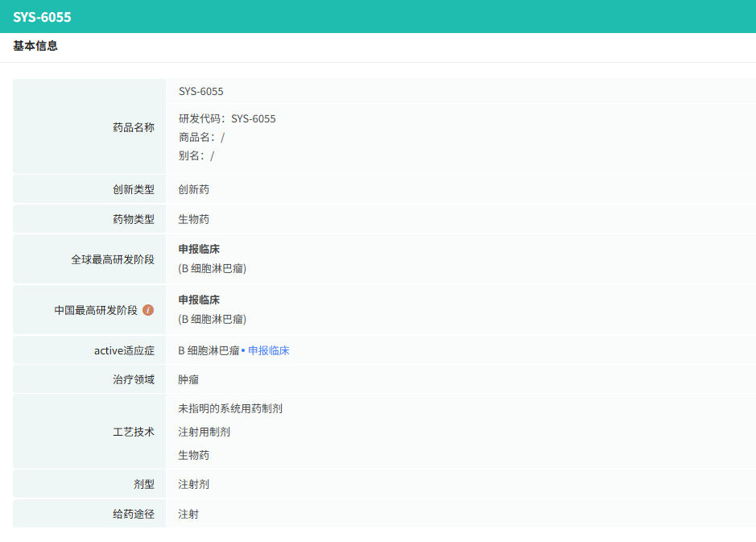Image resolution: width=756 pixels, height=542 pixels.
Task: Click 生物药 value in the 药物类型 row
Action: 193,219
